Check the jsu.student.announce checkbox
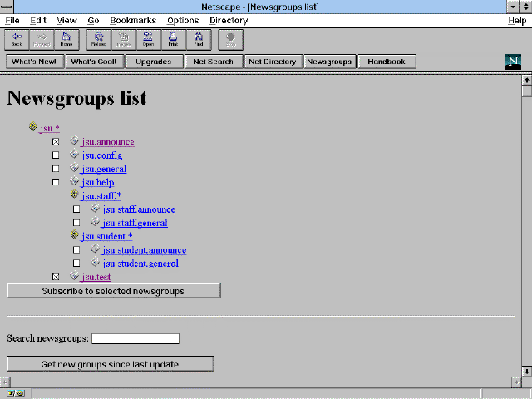The height and width of the screenshot is (399, 532). [76, 250]
